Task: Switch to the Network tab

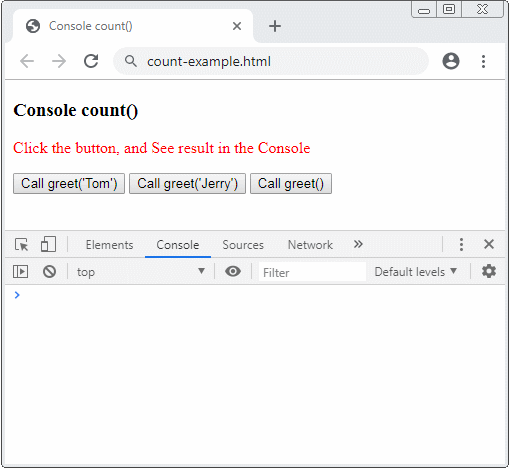Action: 310,245
